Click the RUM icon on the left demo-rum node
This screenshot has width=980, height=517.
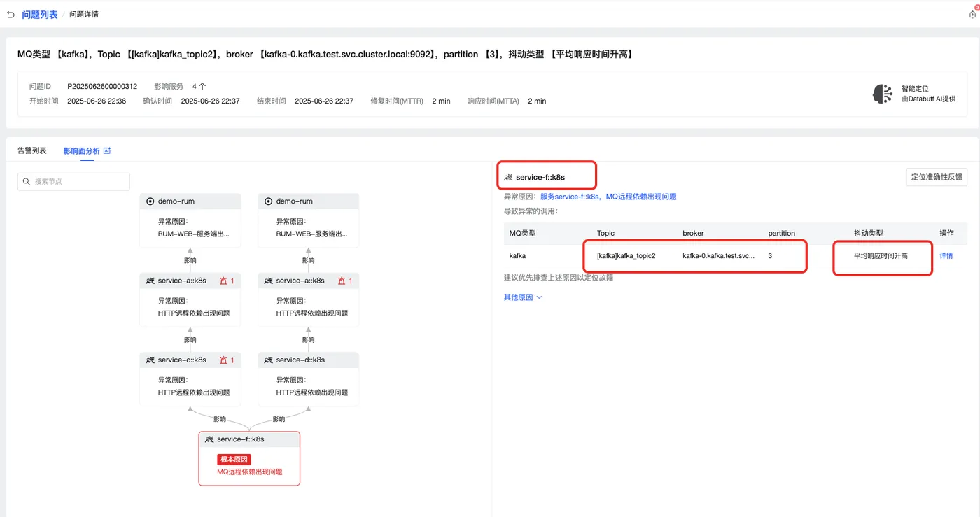(150, 201)
